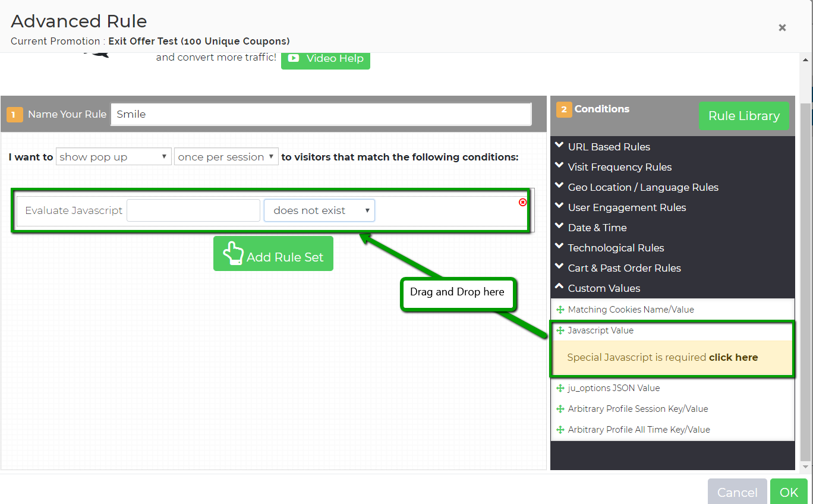This screenshot has height=504, width=813.
Task: Open the 'show pop up' action dropdown
Action: coord(114,157)
